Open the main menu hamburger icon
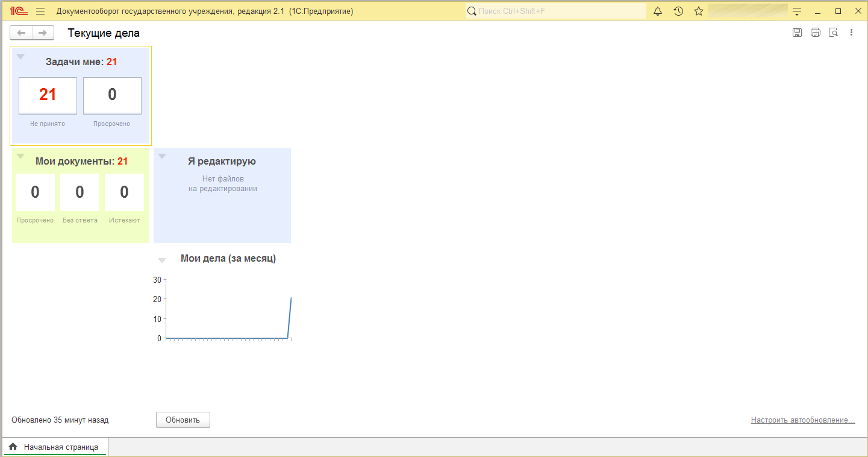The image size is (868, 457). (x=40, y=11)
